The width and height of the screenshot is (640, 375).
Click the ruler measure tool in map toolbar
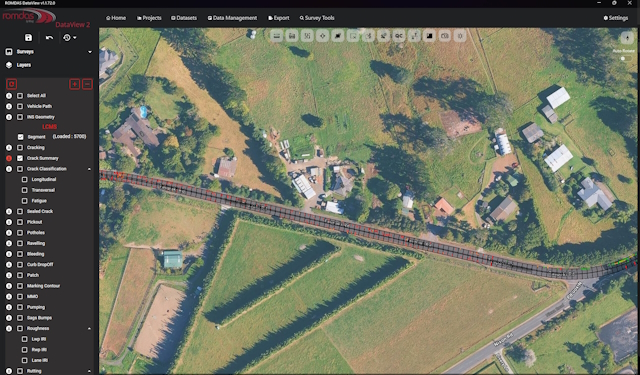(x=276, y=36)
